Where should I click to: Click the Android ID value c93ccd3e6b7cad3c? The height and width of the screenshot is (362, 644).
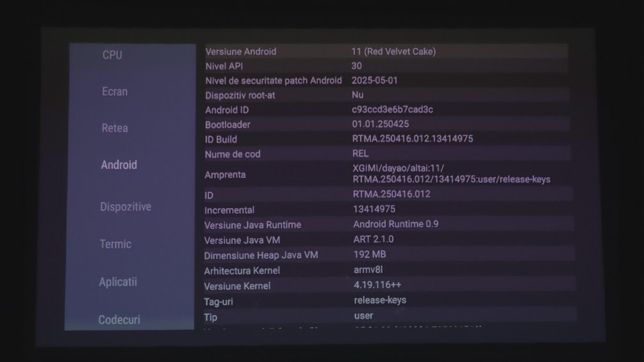[392, 110]
